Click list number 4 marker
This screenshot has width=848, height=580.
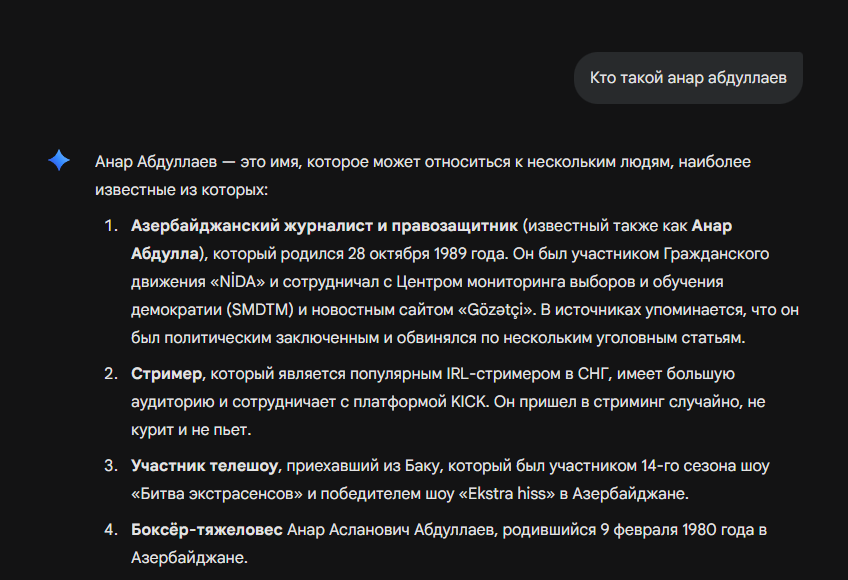(111, 529)
